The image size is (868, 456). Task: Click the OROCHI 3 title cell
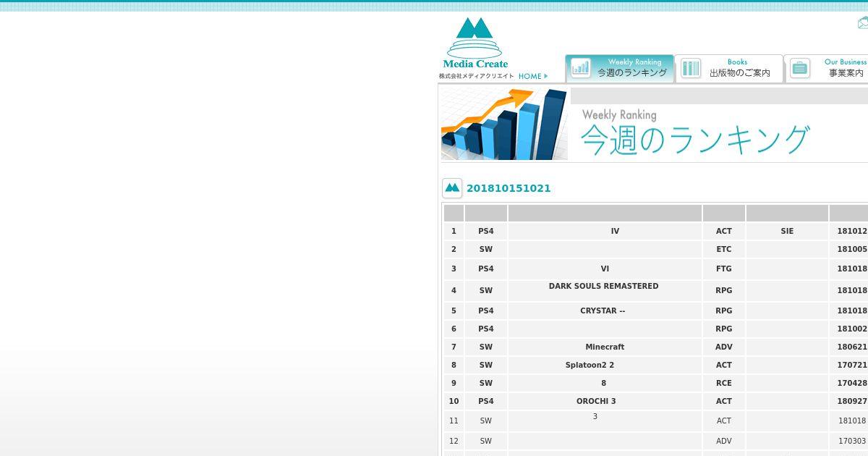[x=605, y=401]
